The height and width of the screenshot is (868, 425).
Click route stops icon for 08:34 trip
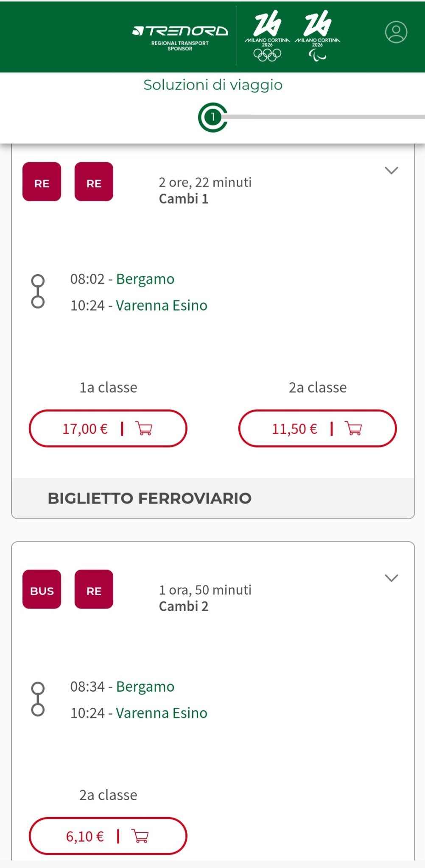pyautogui.click(x=38, y=699)
